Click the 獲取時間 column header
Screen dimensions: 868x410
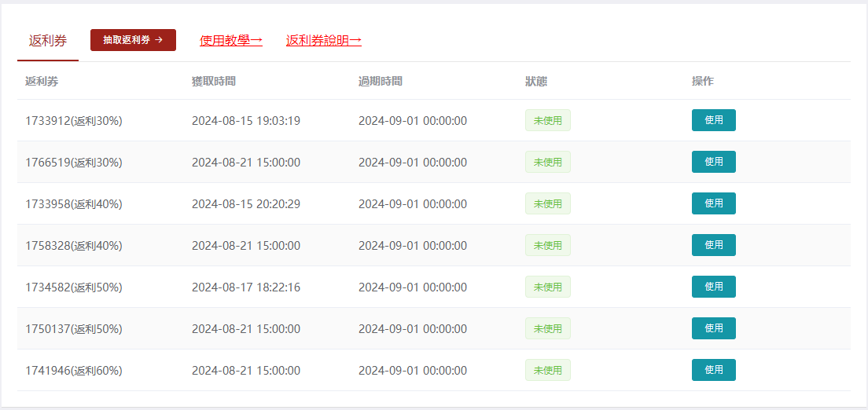213,81
